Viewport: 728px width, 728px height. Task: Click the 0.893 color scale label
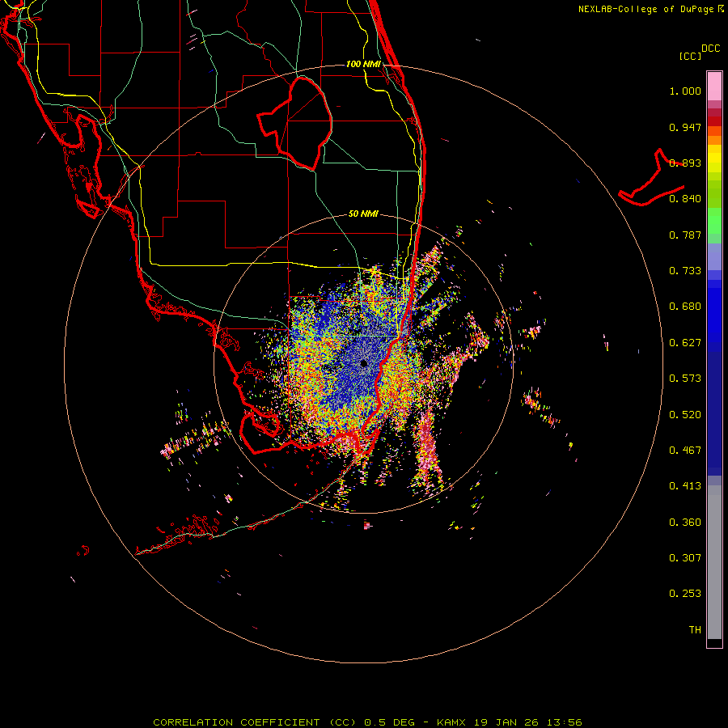click(x=685, y=163)
